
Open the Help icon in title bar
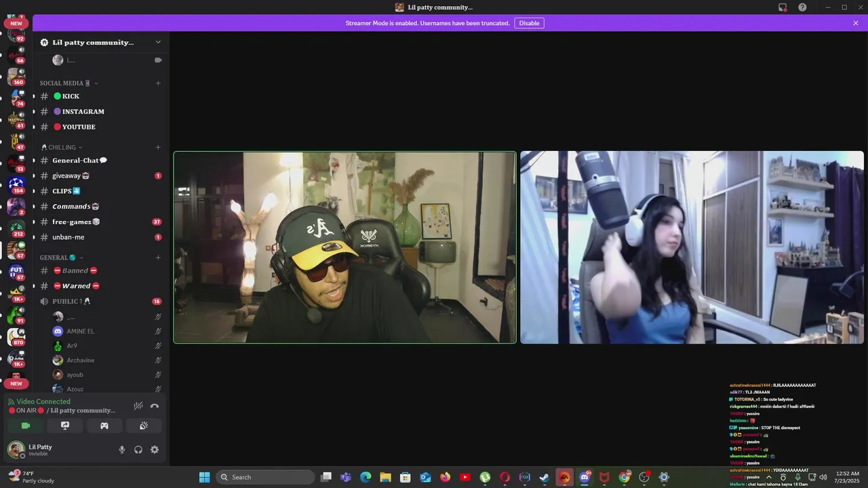(802, 7)
